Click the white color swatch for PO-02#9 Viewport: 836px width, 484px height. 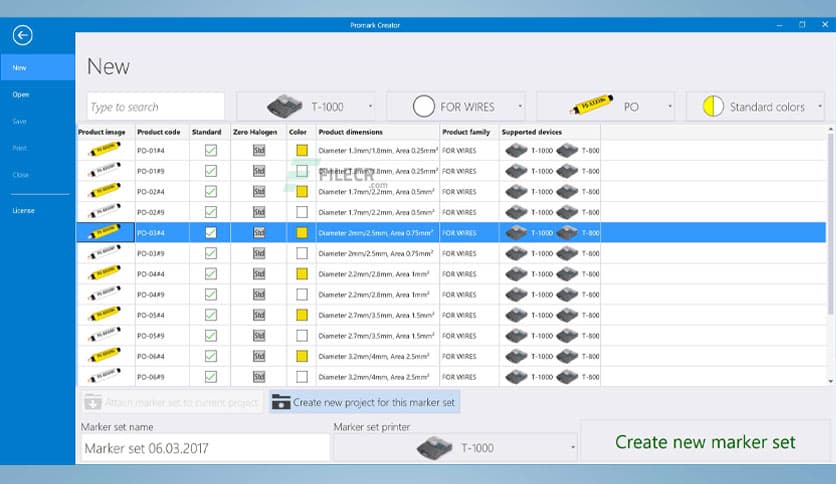302,212
